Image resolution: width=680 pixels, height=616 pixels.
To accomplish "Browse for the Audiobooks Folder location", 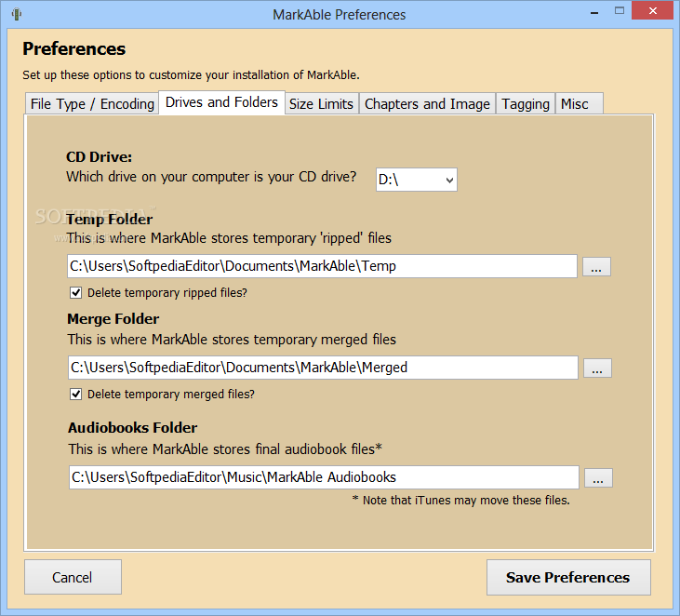I will (598, 478).
